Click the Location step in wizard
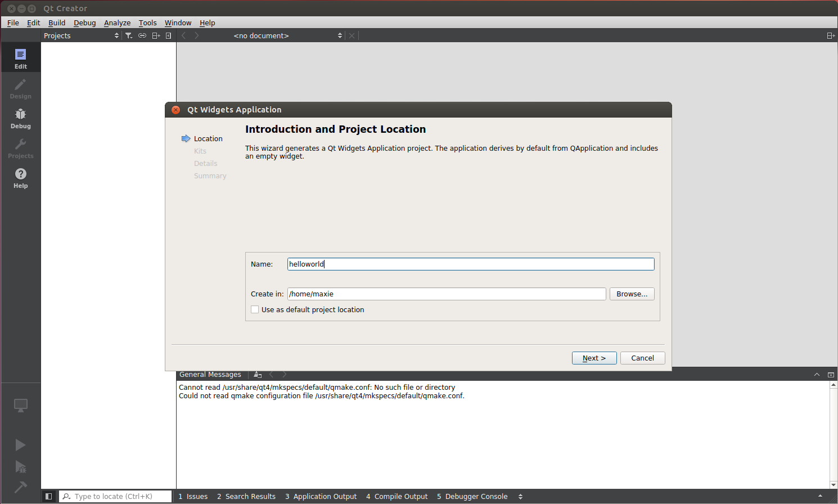 [x=208, y=138]
